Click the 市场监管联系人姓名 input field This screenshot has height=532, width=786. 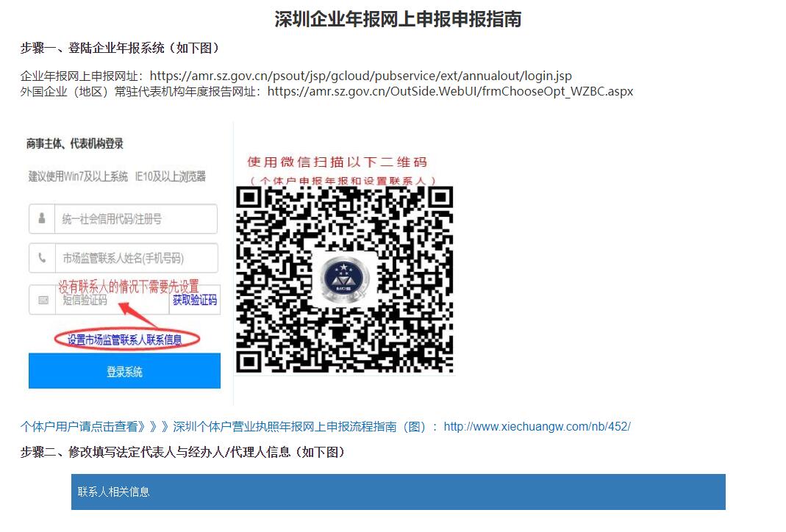click(x=136, y=258)
